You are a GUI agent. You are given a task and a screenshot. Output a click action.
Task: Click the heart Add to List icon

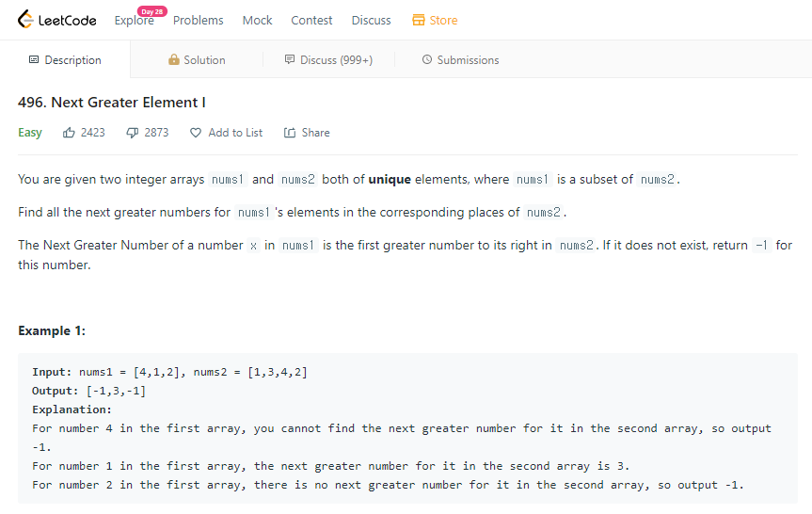tap(195, 133)
